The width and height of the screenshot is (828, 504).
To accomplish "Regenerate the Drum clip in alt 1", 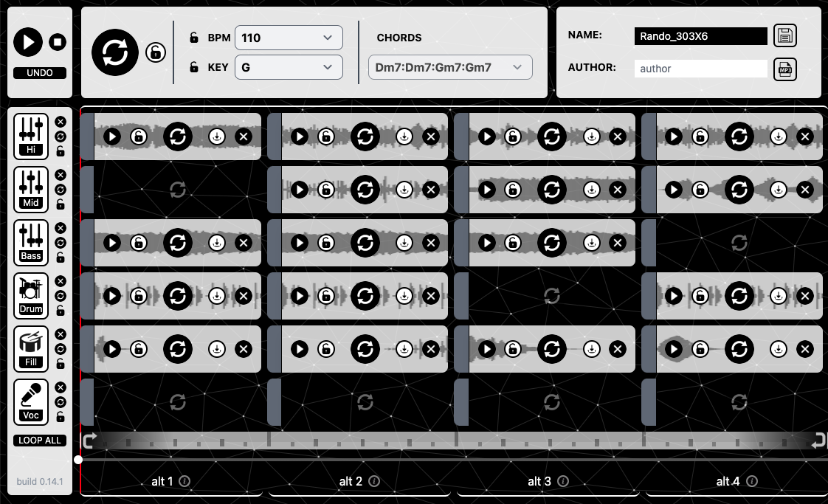I will coord(177,296).
